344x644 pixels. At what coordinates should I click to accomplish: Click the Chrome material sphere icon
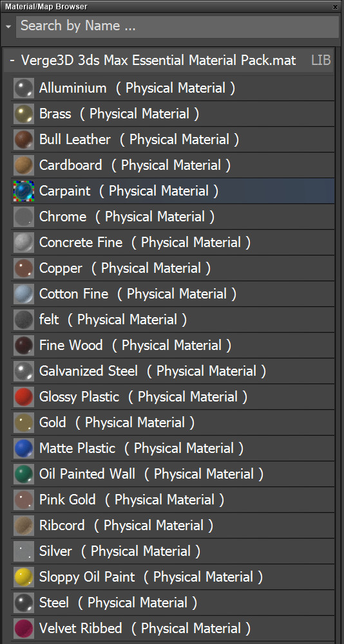pyautogui.click(x=23, y=217)
